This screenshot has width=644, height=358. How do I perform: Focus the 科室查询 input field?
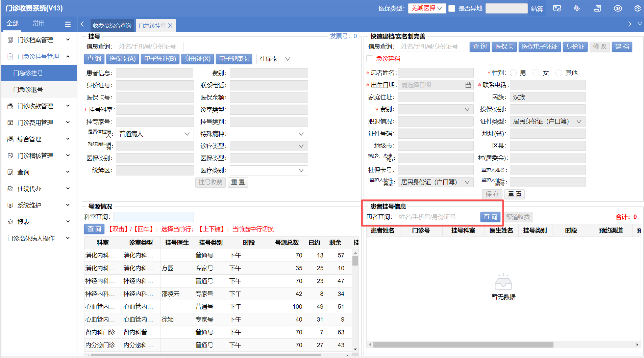[x=154, y=217]
